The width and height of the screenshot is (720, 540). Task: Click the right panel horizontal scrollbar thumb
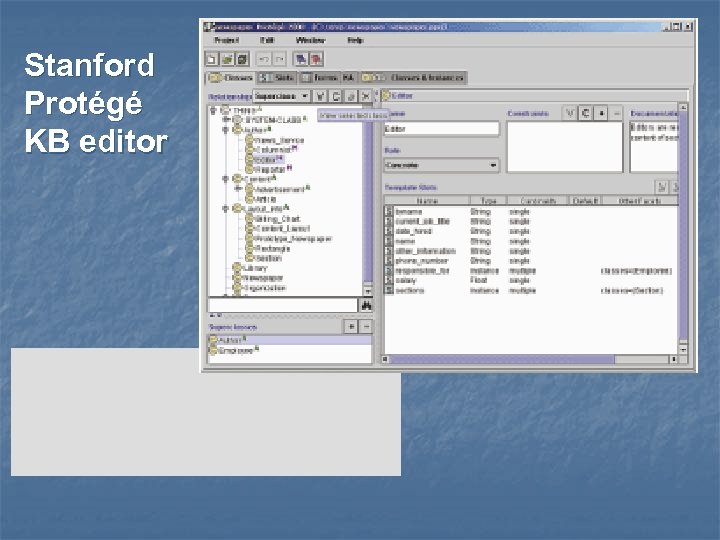point(501,359)
